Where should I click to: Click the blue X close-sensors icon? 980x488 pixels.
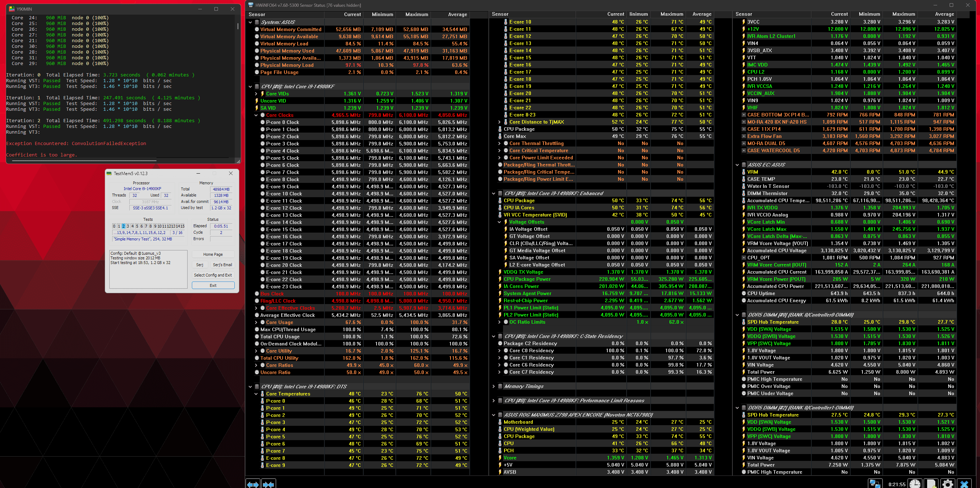964,484
